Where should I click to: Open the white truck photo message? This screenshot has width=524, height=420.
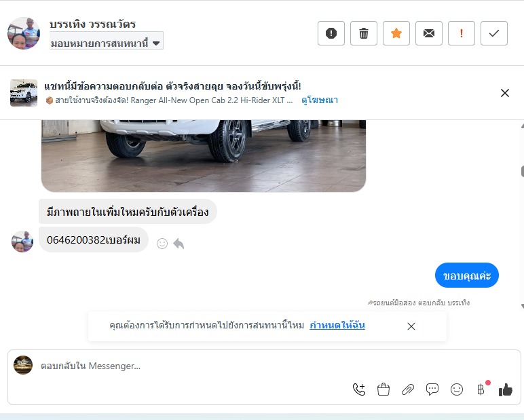coord(204,155)
